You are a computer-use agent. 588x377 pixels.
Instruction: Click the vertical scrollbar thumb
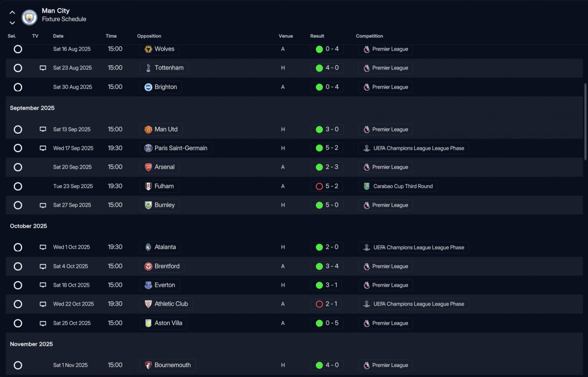pyautogui.click(x=585, y=122)
